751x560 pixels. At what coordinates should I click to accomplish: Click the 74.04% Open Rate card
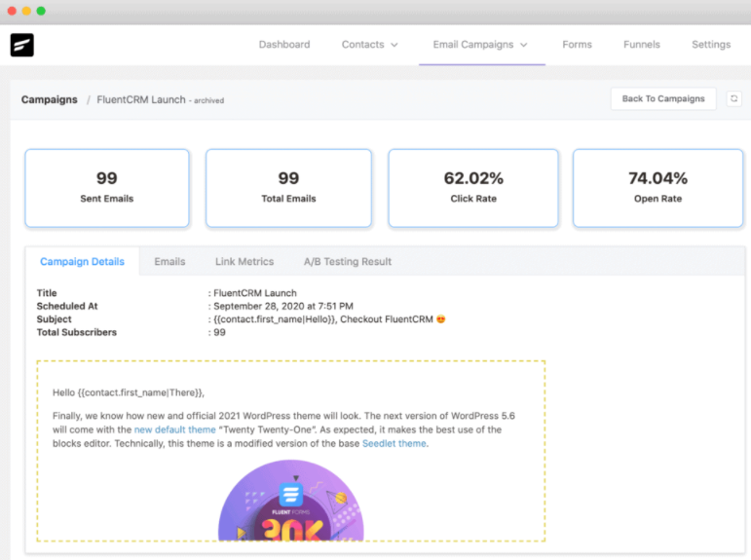pos(657,188)
